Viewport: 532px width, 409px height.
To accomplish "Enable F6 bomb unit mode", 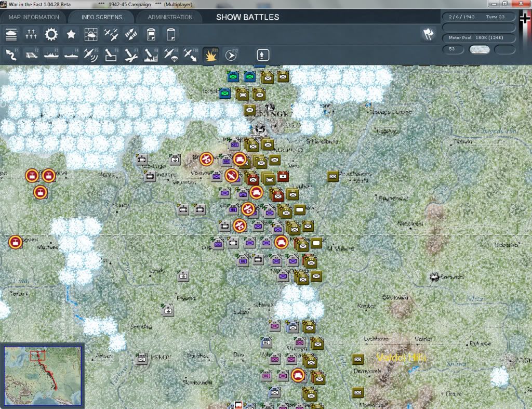I will [x=111, y=55].
